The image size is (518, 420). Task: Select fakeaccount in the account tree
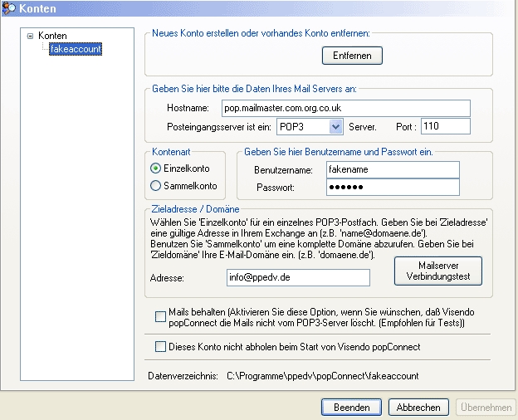pos(76,50)
